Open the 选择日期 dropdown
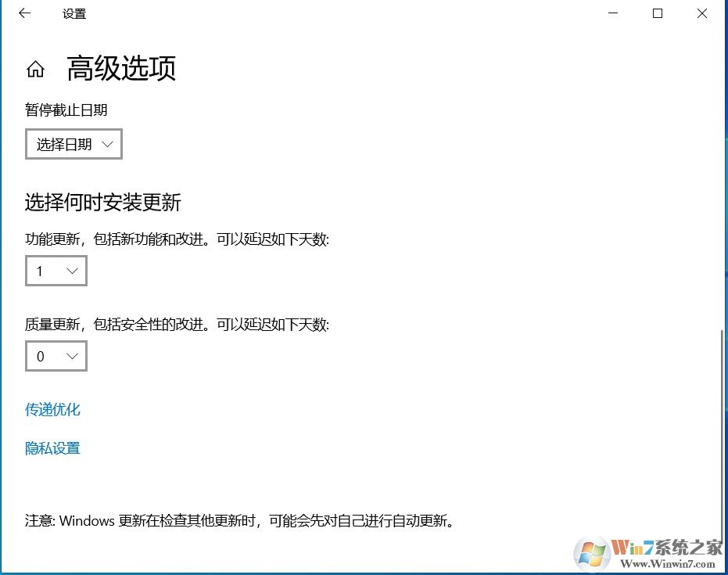 (74, 144)
